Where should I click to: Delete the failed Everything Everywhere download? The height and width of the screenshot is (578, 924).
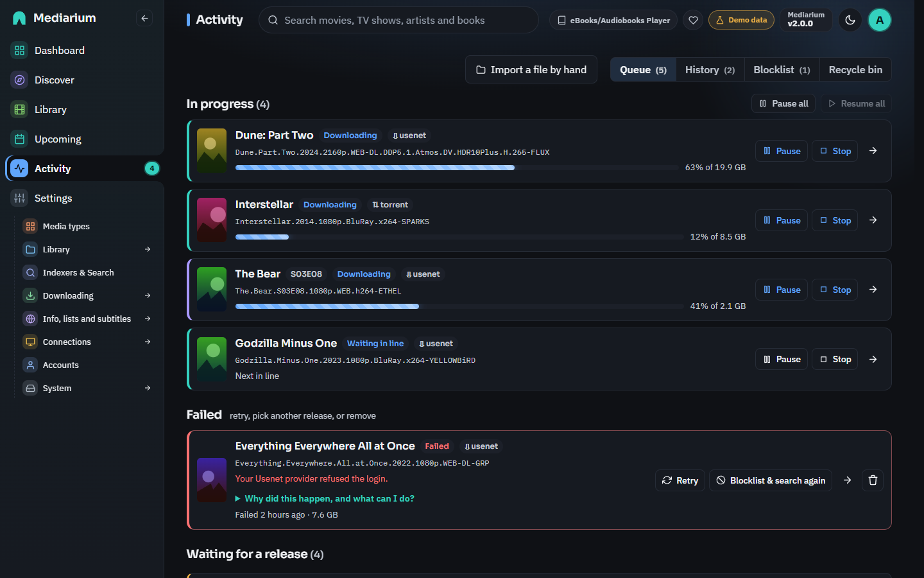873,480
